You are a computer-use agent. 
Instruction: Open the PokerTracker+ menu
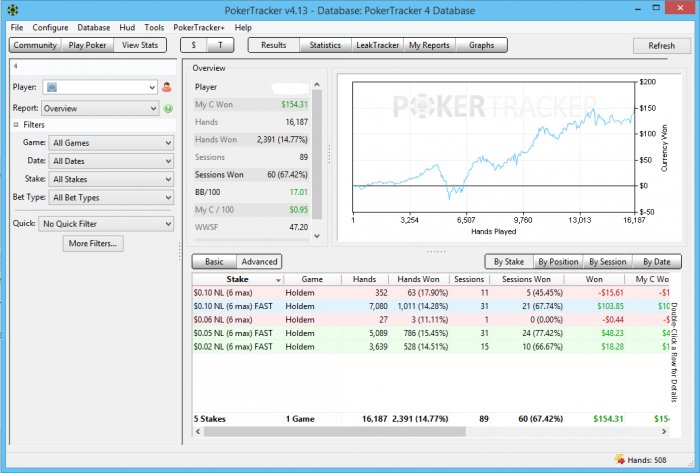(x=199, y=27)
